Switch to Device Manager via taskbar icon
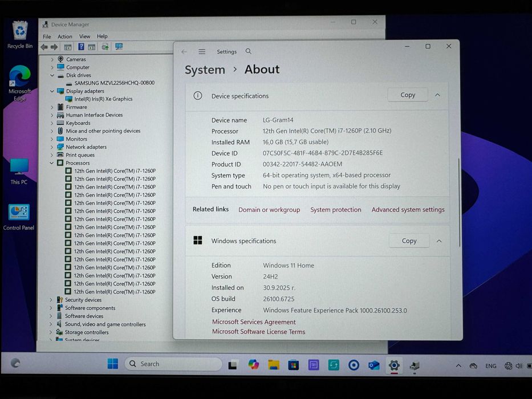This screenshot has width=532, height=399. coord(415,366)
